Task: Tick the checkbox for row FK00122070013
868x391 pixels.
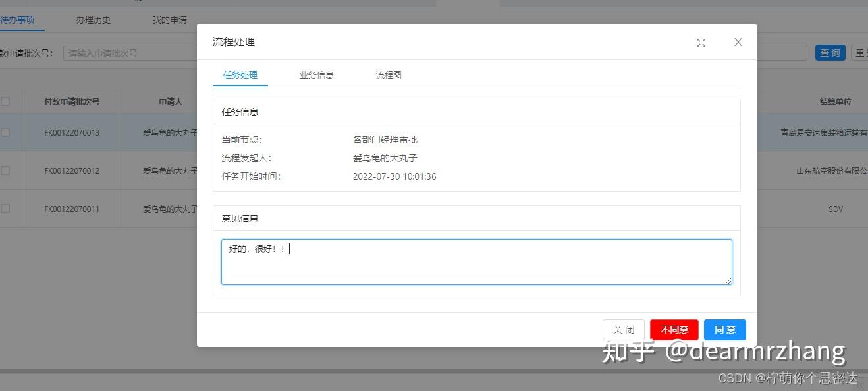Action: (x=5, y=132)
